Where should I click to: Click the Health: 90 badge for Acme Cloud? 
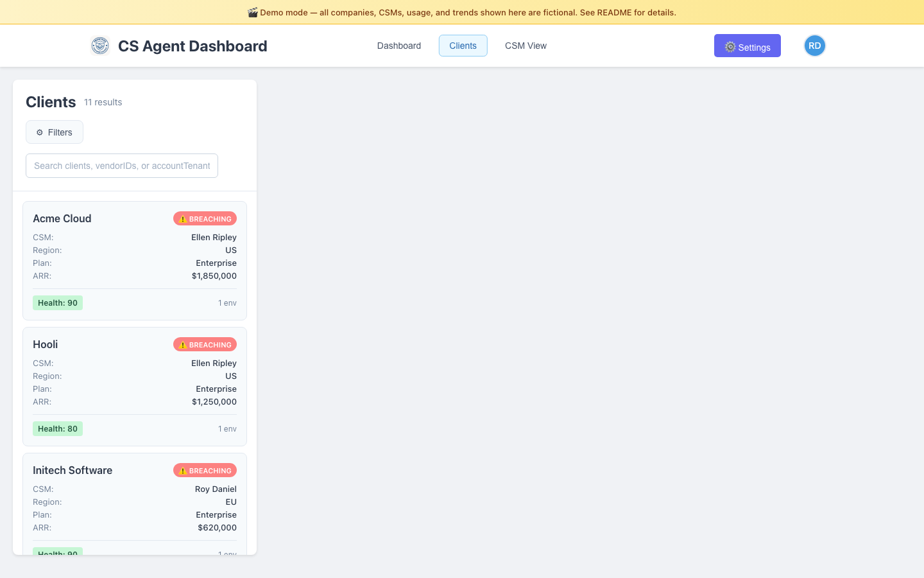tap(58, 303)
